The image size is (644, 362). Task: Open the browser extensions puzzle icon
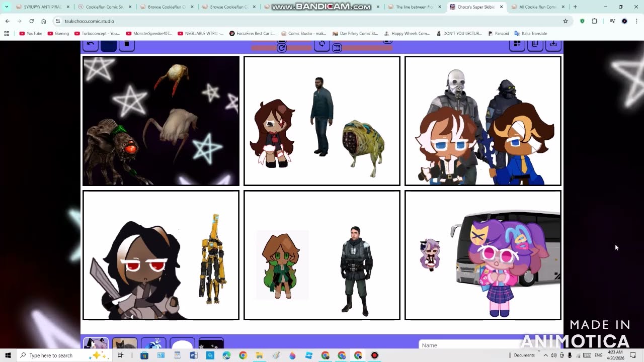[594, 21]
